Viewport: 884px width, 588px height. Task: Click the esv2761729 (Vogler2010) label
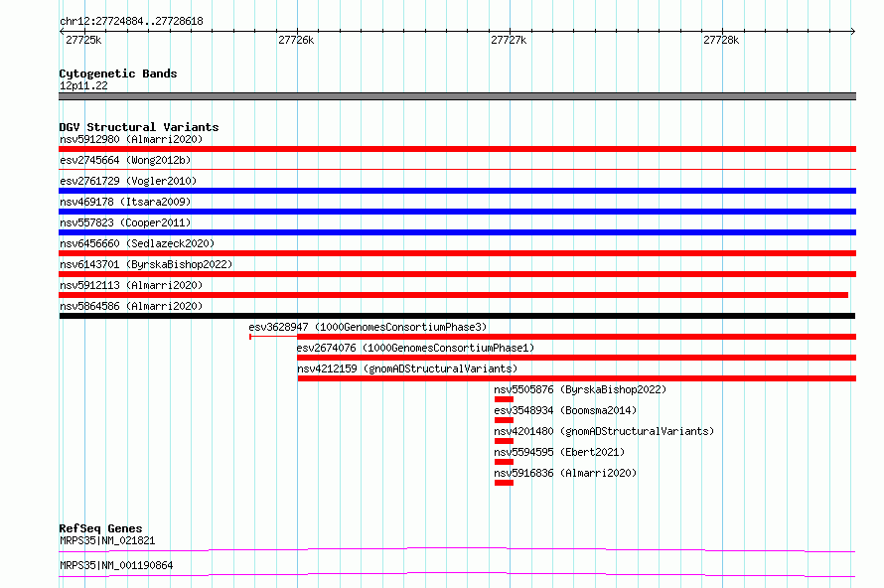[x=128, y=181]
